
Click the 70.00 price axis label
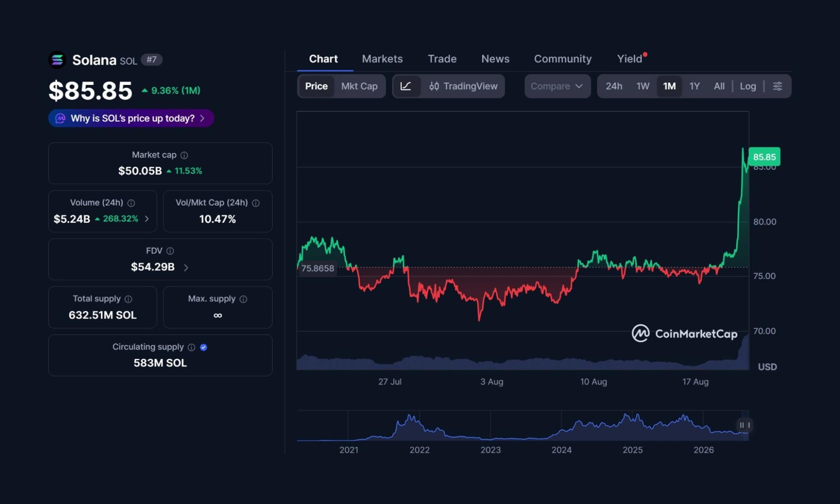click(764, 331)
